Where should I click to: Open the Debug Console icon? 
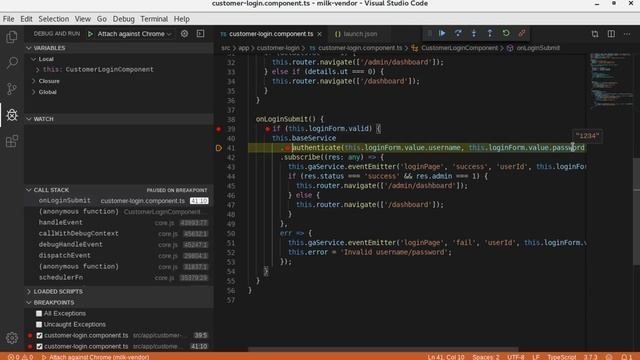point(200,34)
